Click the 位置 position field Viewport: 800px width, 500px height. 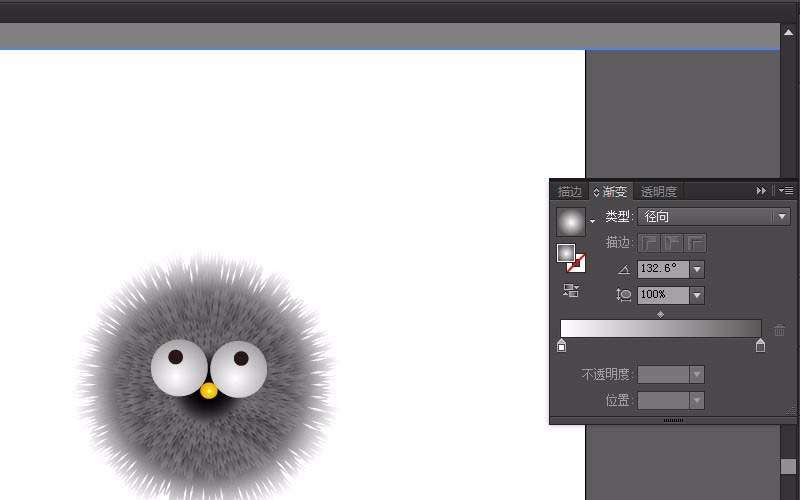coord(663,401)
